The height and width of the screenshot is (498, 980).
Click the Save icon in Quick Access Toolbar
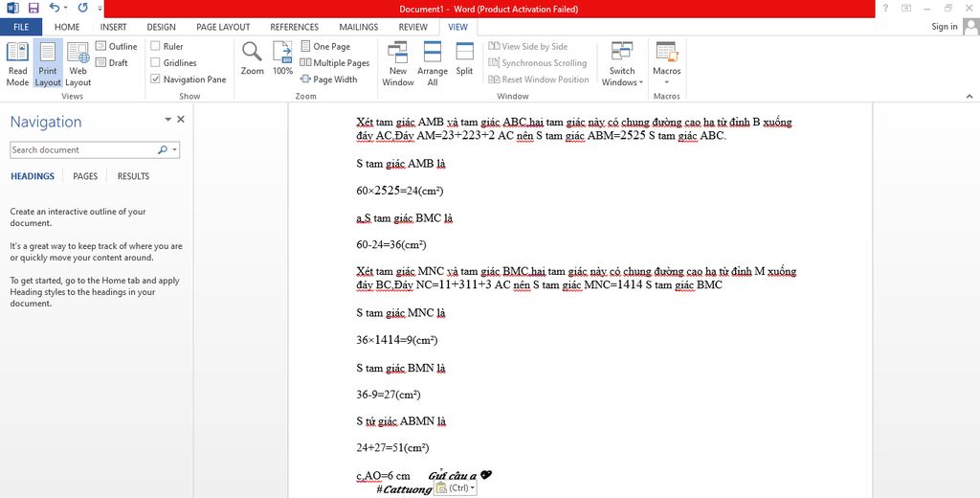(33, 8)
